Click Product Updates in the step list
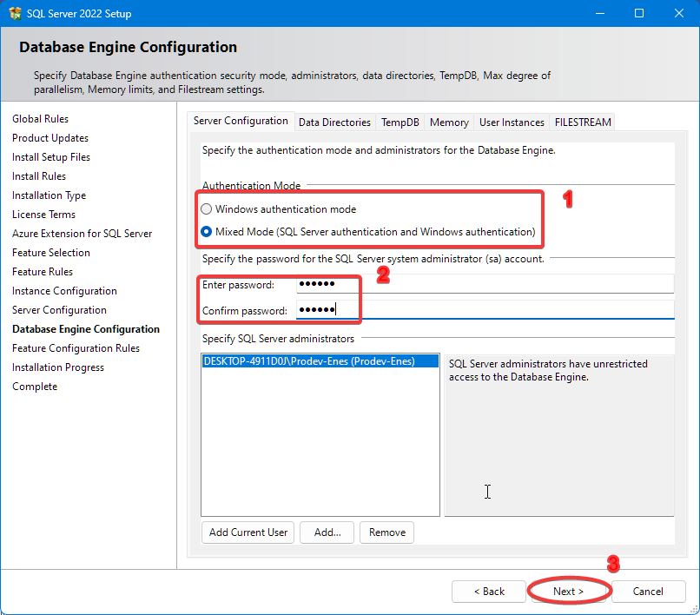This screenshot has height=615, width=700. pos(50,138)
